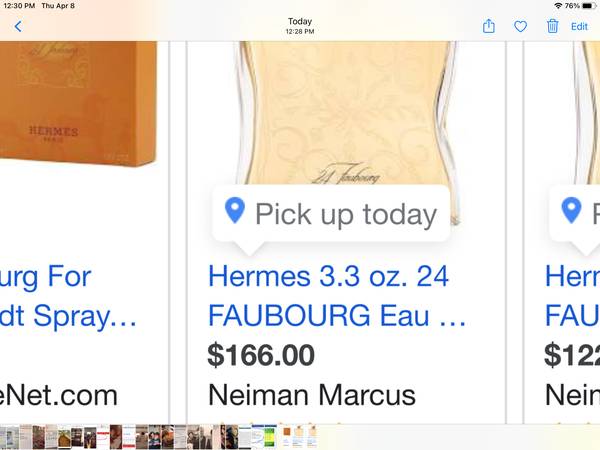Open the Share sheet icon
600x450 pixels.
[489, 26]
